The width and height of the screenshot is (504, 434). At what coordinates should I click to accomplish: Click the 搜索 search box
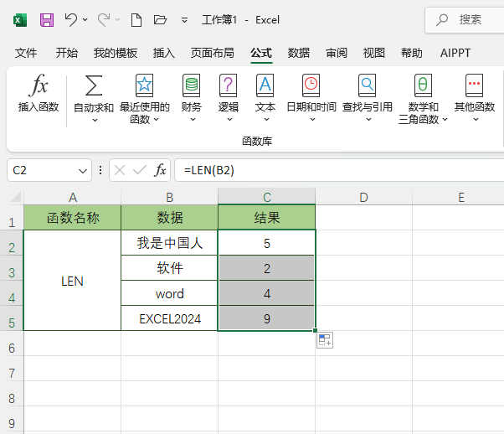click(465, 20)
